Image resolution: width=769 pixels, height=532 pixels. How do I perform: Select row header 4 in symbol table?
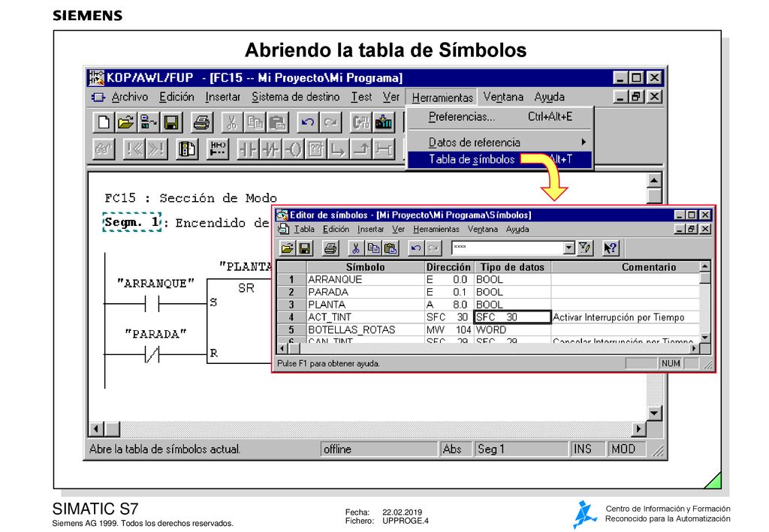[291, 317]
